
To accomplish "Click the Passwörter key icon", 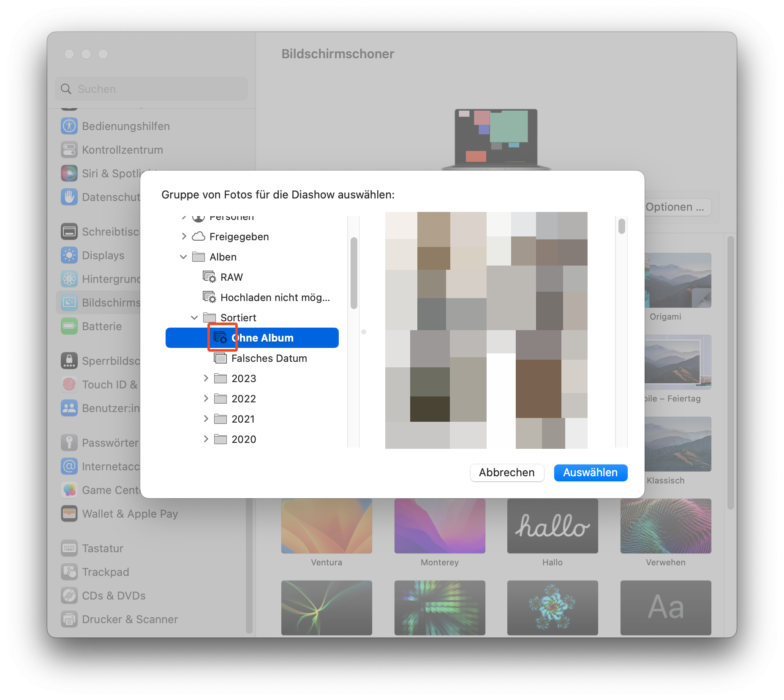I will pos(69,442).
